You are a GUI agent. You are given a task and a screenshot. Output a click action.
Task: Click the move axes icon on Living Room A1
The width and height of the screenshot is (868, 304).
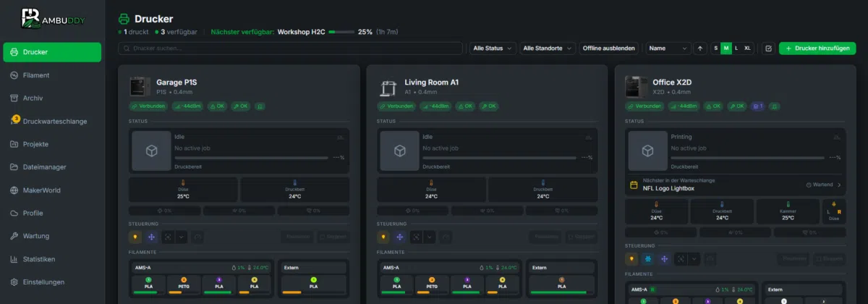click(x=400, y=237)
